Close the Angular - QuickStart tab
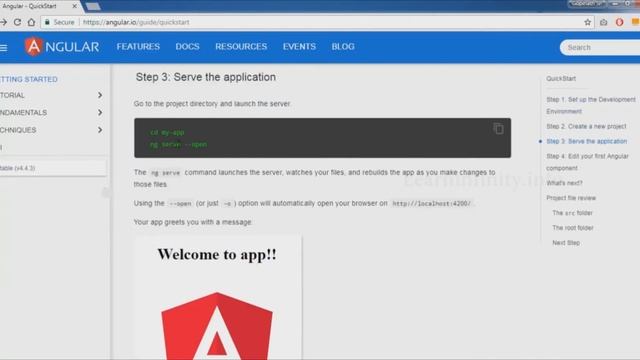This screenshot has width=640, height=360. (74, 6)
